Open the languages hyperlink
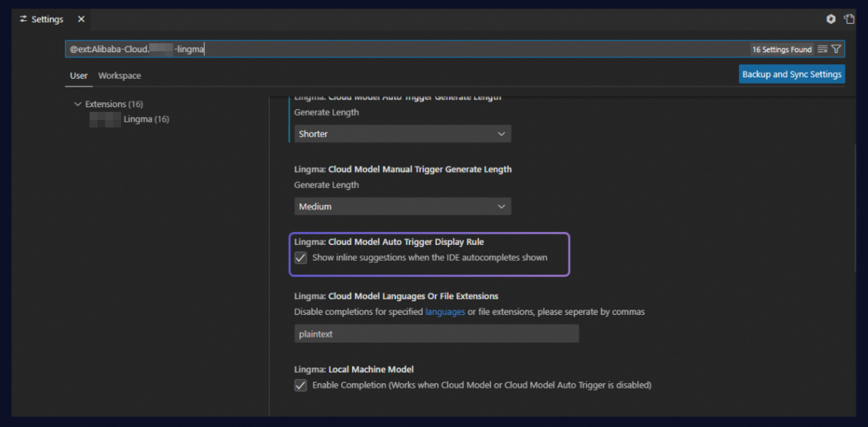 tap(445, 312)
